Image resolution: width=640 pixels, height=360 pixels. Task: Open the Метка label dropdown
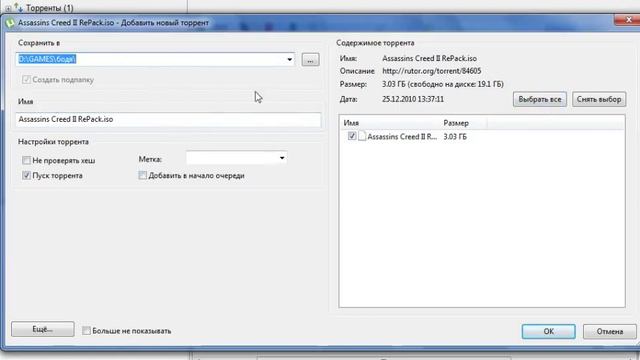click(282, 158)
